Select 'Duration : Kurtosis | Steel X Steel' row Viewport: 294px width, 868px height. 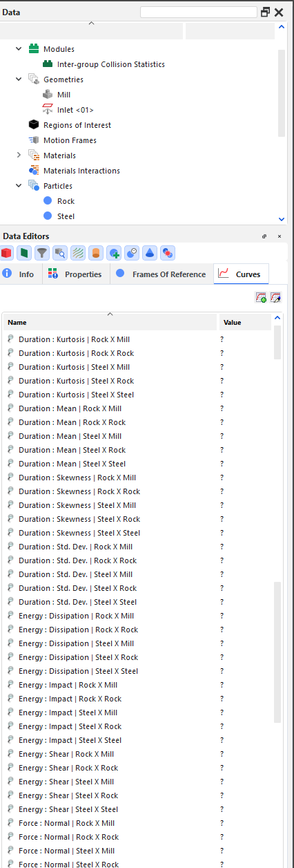138,395
